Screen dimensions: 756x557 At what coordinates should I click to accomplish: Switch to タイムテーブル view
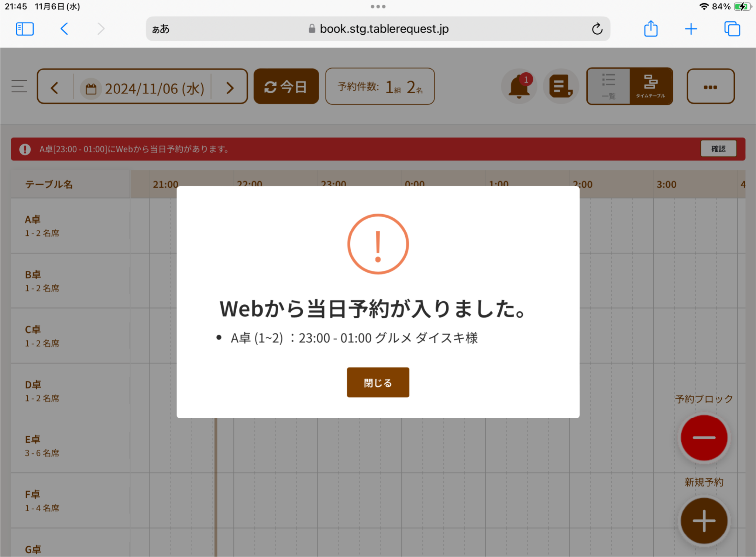(651, 86)
